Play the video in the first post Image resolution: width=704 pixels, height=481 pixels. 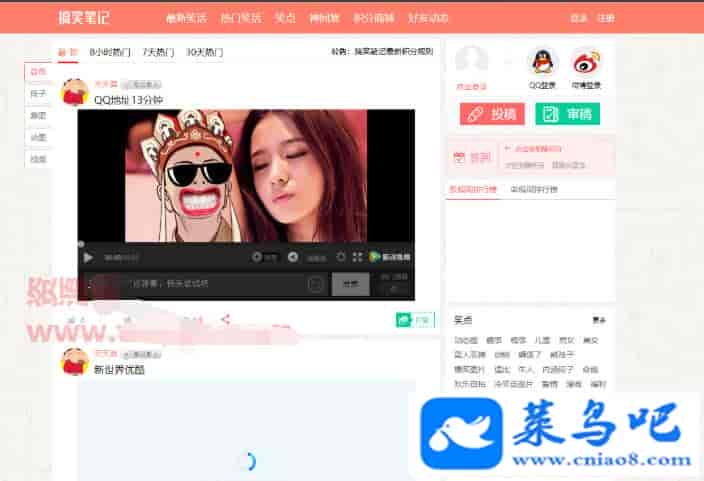(x=88, y=257)
